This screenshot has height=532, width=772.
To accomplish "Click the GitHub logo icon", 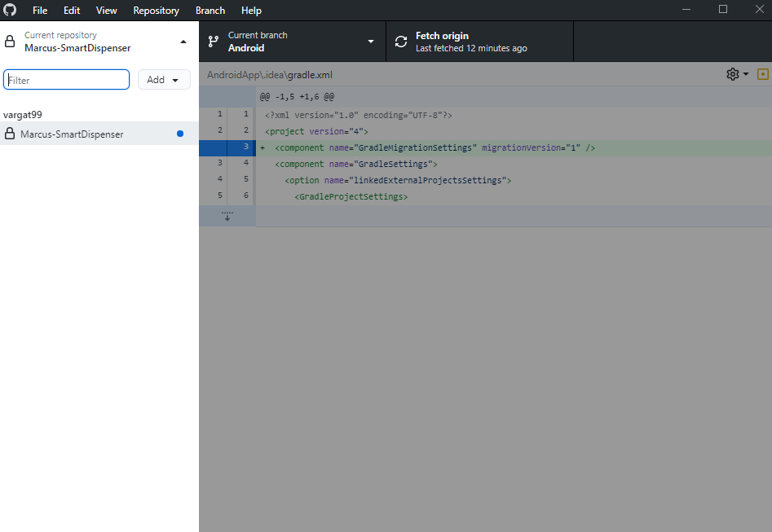I will (10, 10).
